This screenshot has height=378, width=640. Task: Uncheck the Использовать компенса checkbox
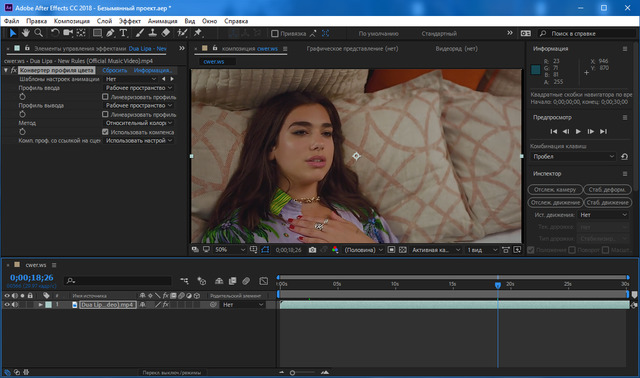[105, 132]
